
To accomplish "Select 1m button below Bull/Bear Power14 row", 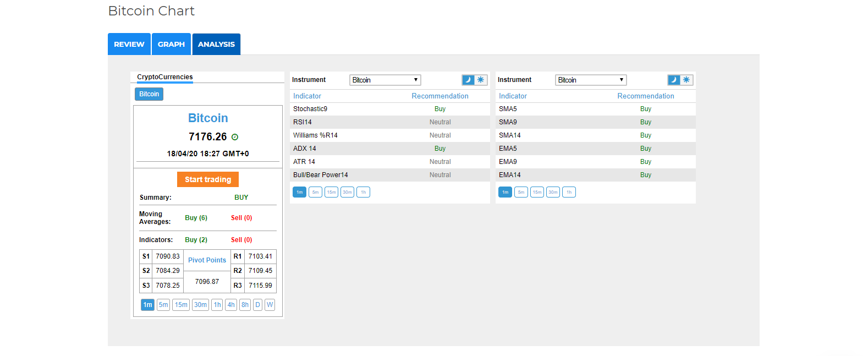I will (299, 192).
